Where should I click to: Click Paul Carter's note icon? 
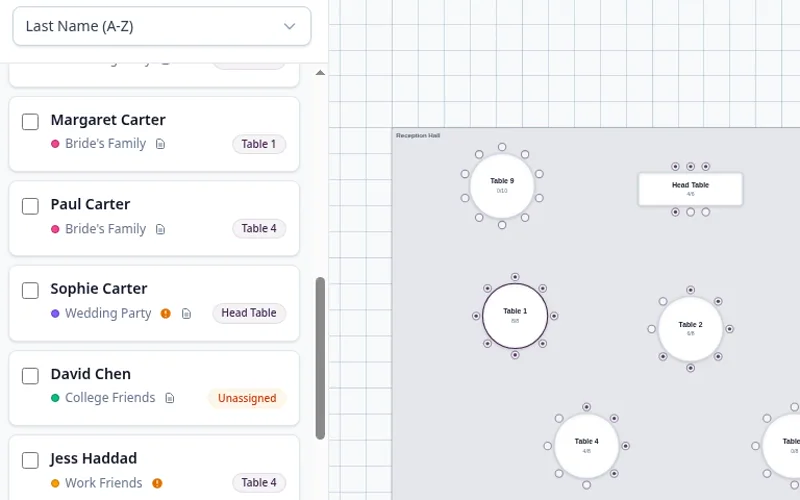point(160,229)
